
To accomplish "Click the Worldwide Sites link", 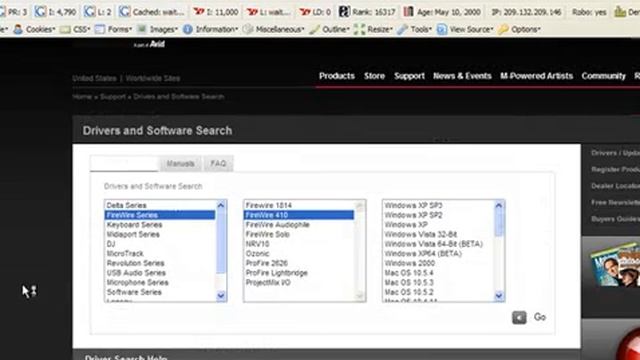I will (x=153, y=78).
